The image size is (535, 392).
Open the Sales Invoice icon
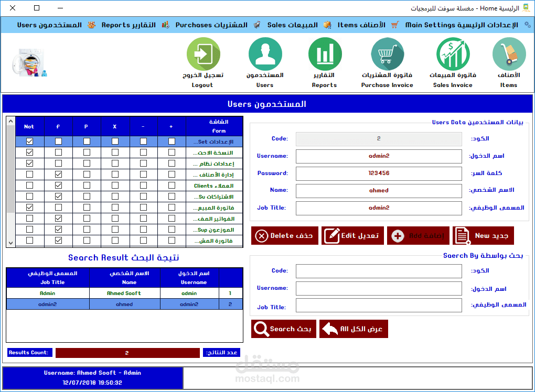[453, 54]
